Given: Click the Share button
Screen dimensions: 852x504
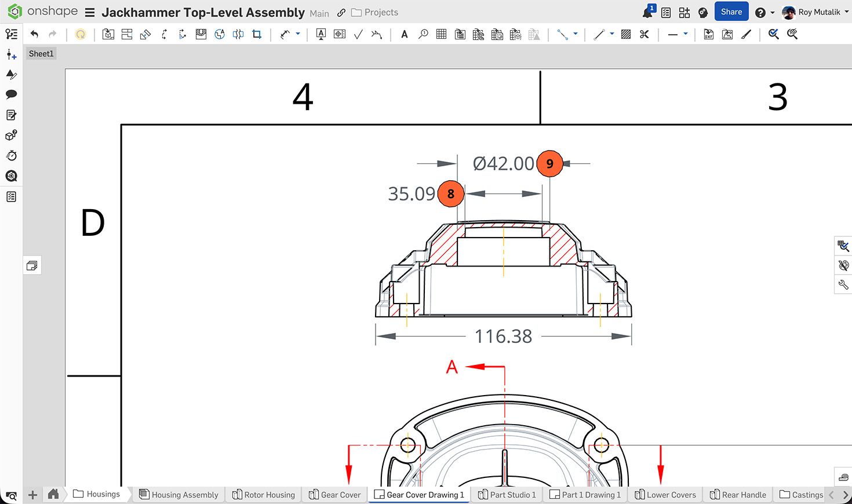Looking at the screenshot, I should tap(731, 12).
